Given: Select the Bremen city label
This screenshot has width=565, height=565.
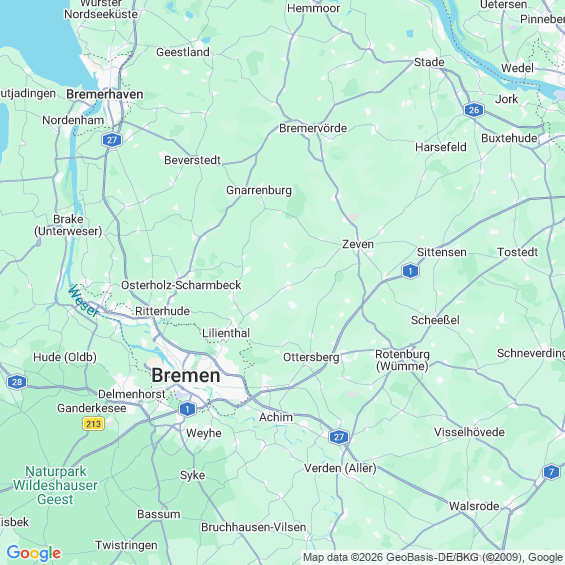Looking at the screenshot, I should coord(186,375).
